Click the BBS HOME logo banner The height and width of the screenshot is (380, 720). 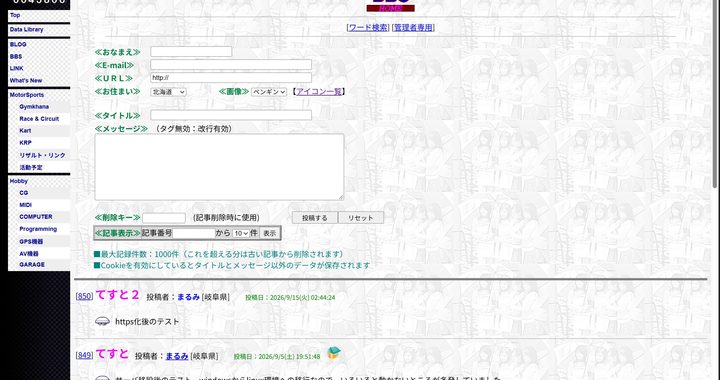(390, 6)
